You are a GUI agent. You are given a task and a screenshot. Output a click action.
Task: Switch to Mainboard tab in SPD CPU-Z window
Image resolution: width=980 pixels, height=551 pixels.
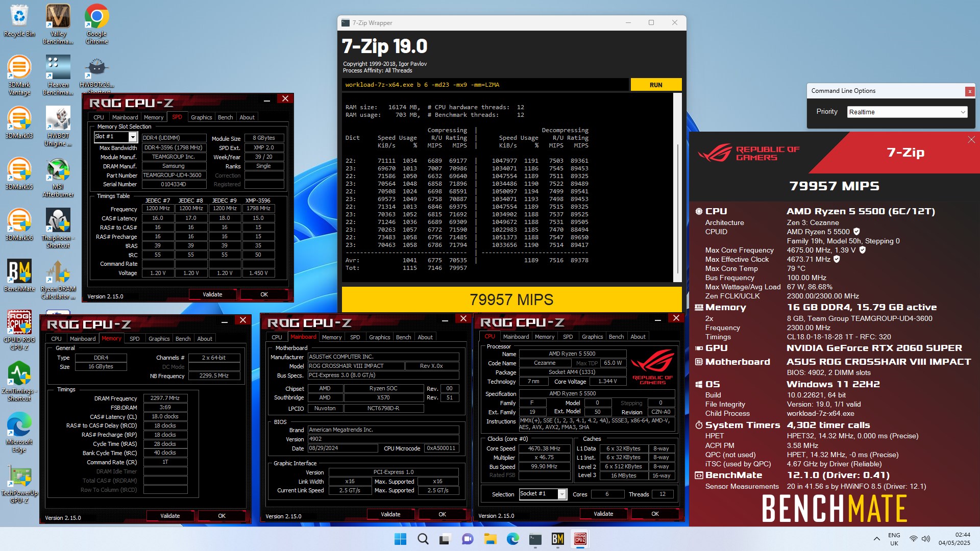[x=125, y=117]
